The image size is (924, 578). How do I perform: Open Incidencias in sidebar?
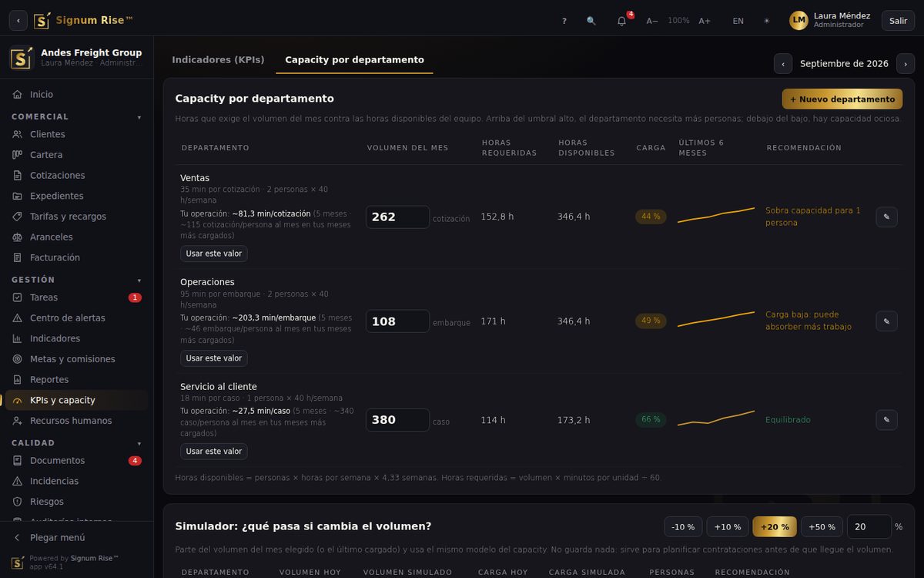[77, 481]
